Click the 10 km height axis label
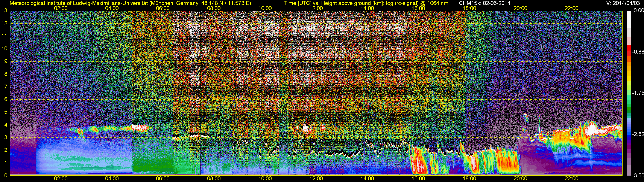Screen dimensions: 644x182 [x=5, y=49]
